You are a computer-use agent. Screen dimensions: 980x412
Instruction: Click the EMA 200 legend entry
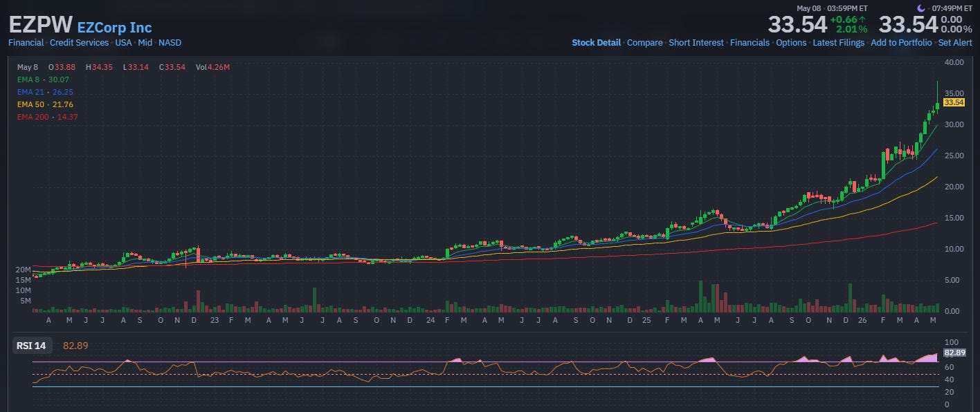pos(48,117)
